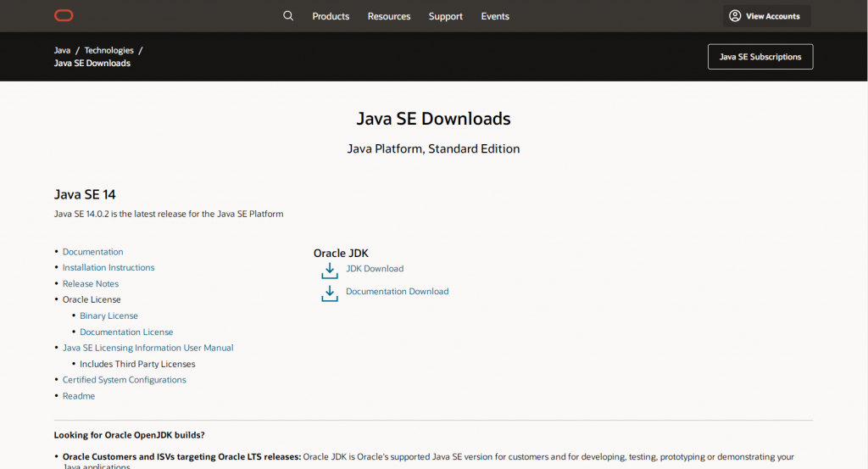Click Looking for Oracle OpenJDK builds heading
Screen dimensions: 868x469
point(129,435)
